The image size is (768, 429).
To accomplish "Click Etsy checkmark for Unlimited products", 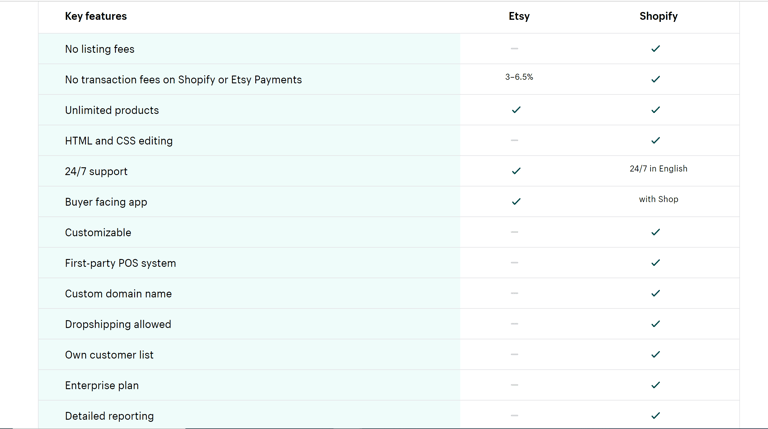I will 516,110.
